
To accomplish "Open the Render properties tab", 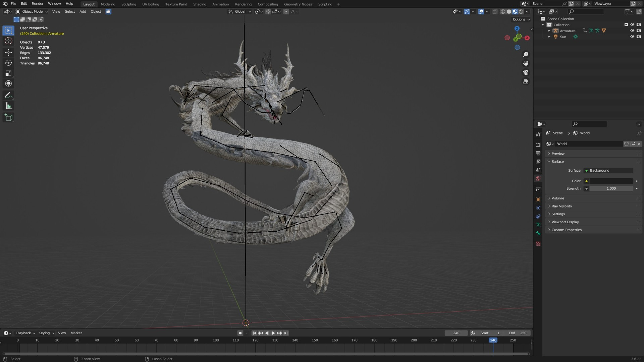I will [538, 144].
